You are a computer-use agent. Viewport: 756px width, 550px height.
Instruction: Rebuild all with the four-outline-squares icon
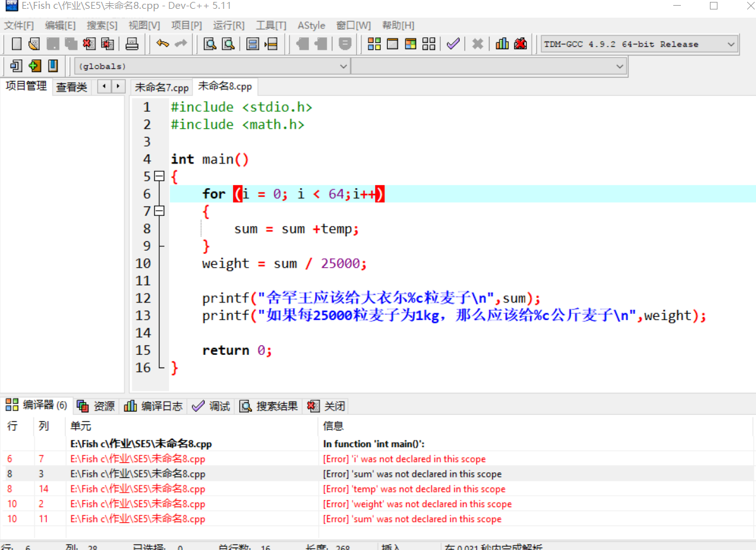[429, 44]
